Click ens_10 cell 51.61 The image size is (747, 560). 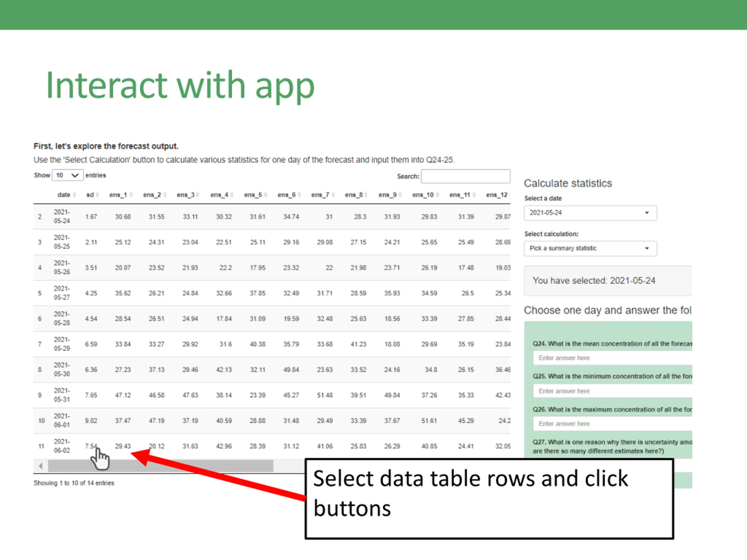(x=429, y=421)
